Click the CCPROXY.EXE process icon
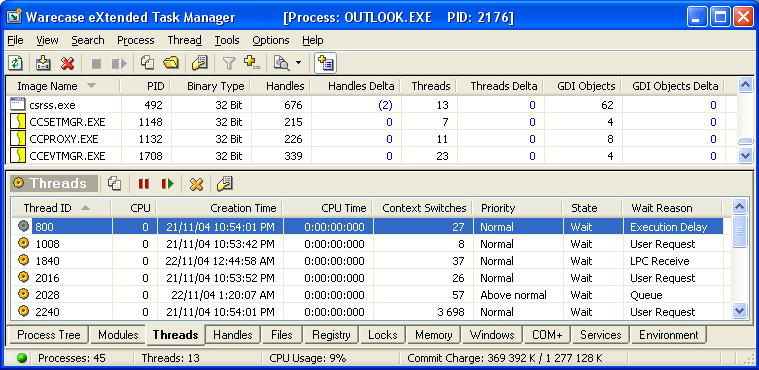Image resolution: width=759 pixels, height=370 pixels. [17, 139]
